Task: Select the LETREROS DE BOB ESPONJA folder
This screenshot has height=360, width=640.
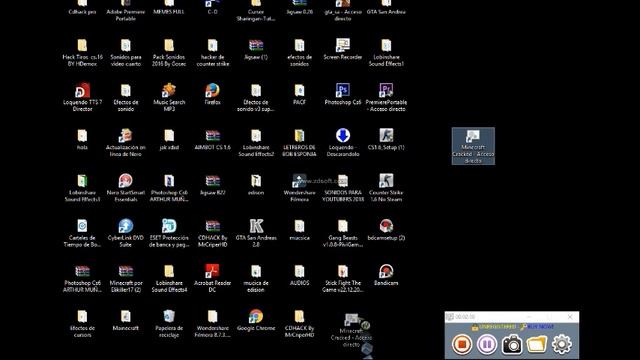Action: click(299, 143)
